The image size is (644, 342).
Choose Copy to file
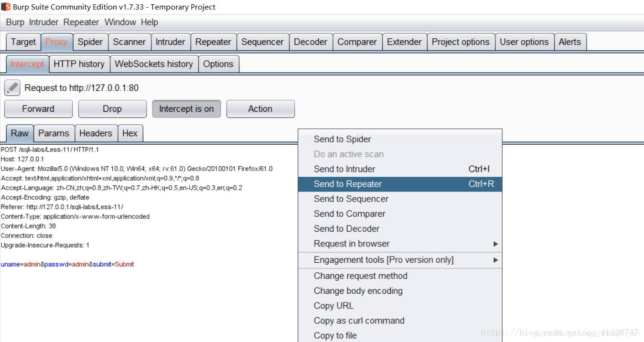click(400, 335)
